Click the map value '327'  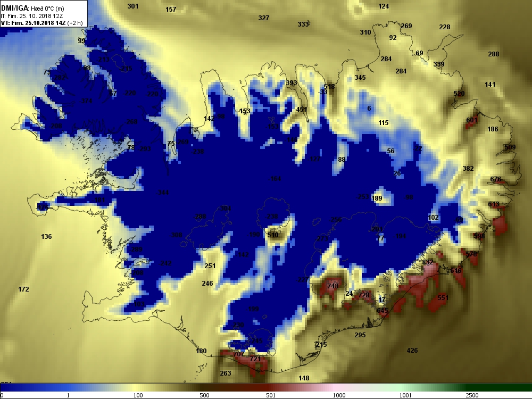point(264,18)
